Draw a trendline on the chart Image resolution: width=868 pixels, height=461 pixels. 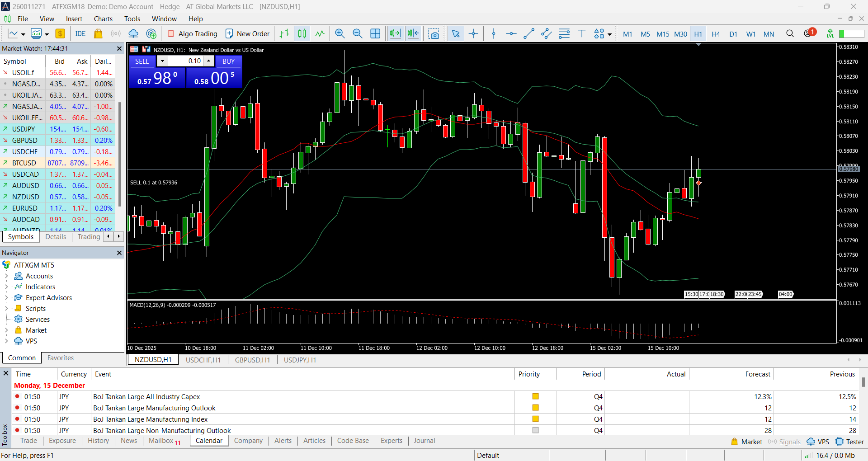coord(528,33)
